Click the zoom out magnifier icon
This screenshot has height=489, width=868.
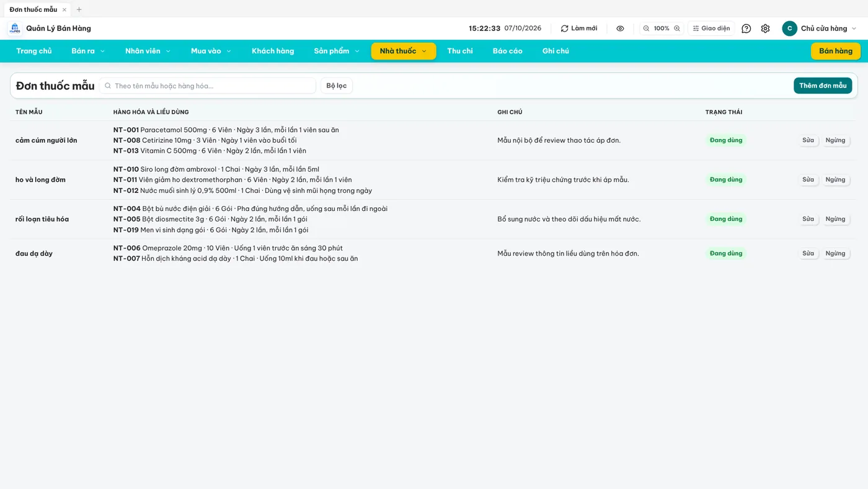tap(646, 29)
